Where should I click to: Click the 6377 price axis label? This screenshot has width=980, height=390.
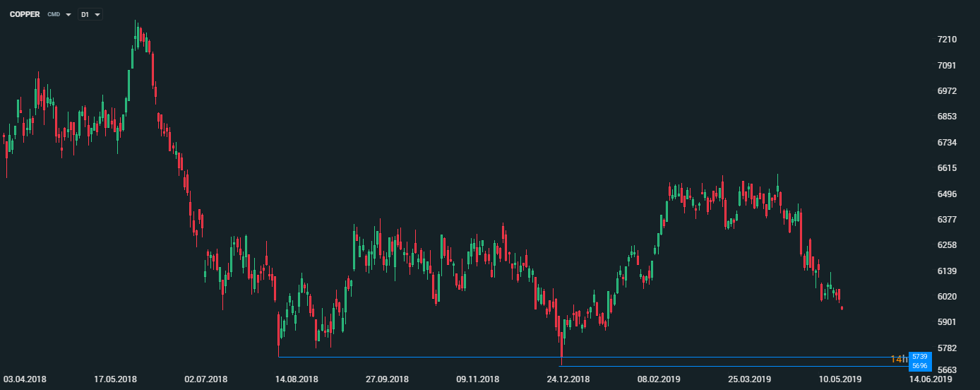pyautogui.click(x=947, y=220)
